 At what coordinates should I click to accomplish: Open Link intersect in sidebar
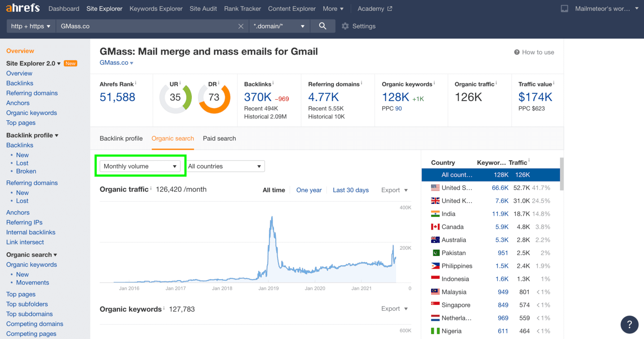tap(25, 242)
